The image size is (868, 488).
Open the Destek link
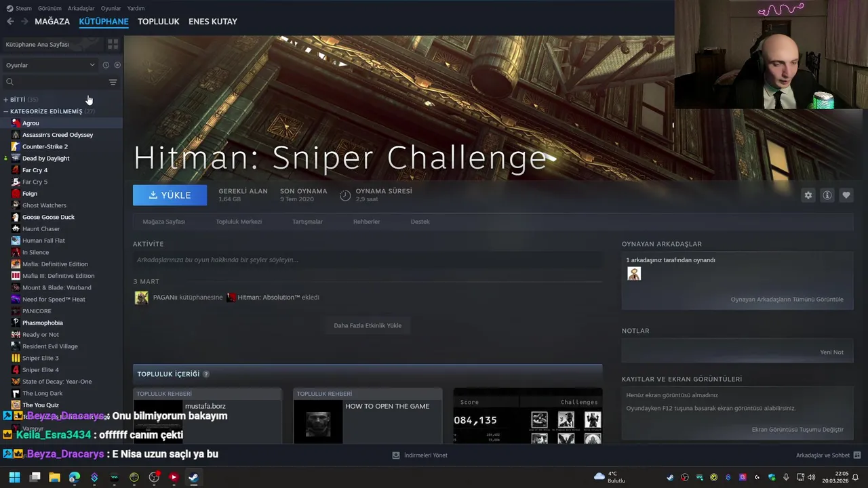tap(420, 222)
